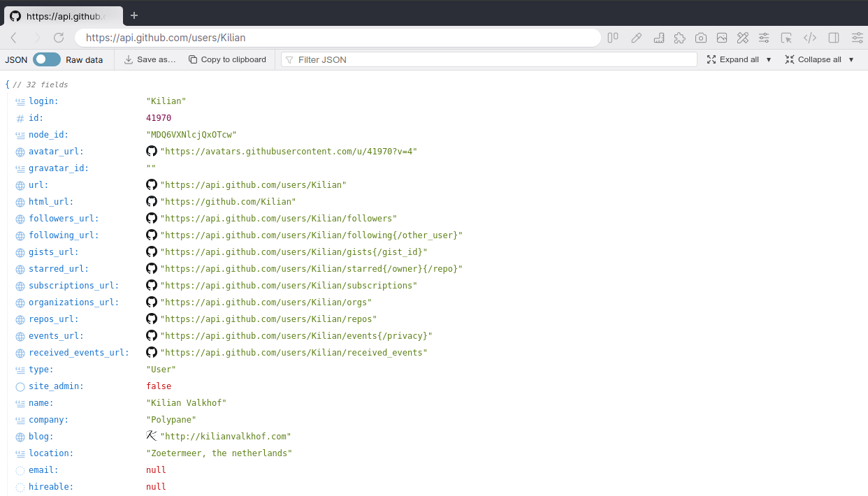Open the ruler measurement tool icon
The width and height of the screenshot is (868, 496).
(x=658, y=38)
